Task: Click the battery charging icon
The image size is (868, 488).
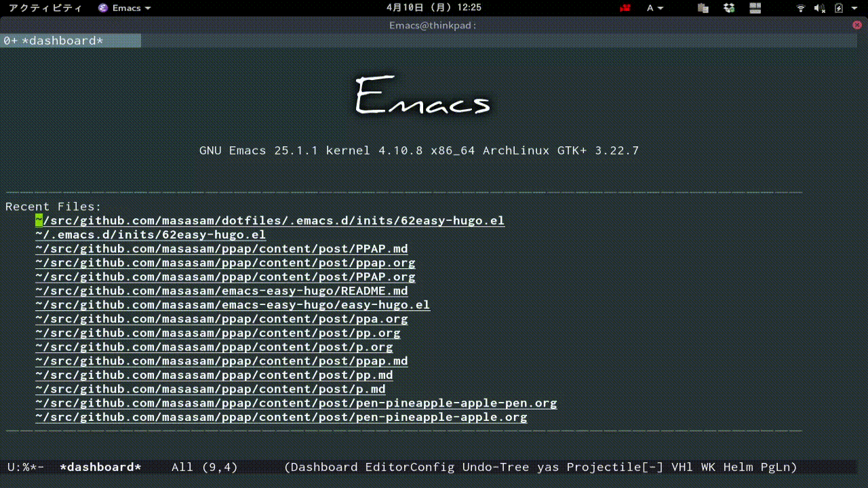Action: (839, 8)
